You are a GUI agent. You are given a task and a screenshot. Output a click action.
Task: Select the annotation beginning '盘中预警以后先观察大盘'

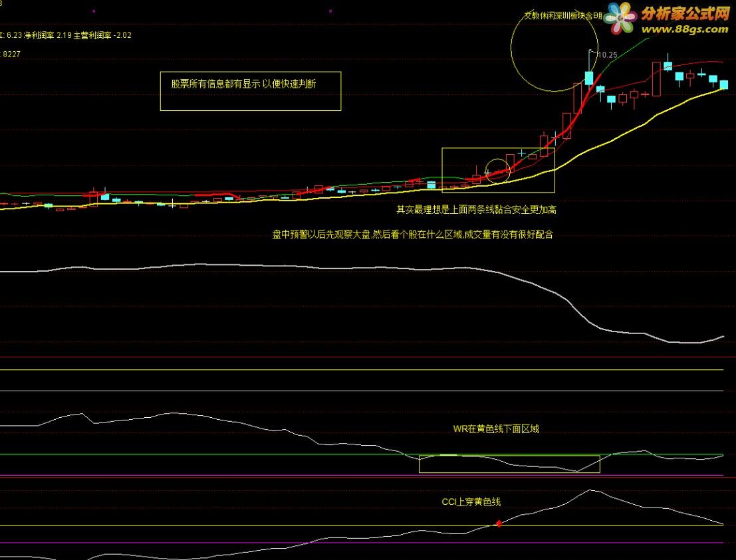click(x=413, y=234)
